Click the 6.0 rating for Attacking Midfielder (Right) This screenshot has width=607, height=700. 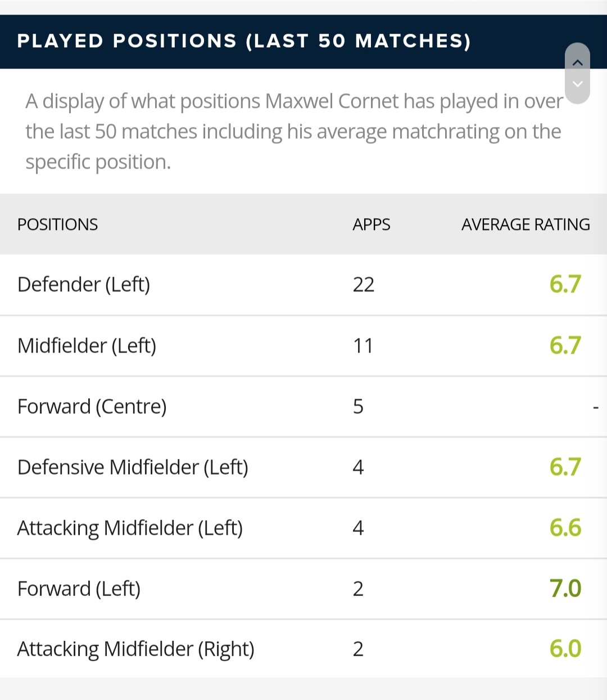click(x=565, y=649)
